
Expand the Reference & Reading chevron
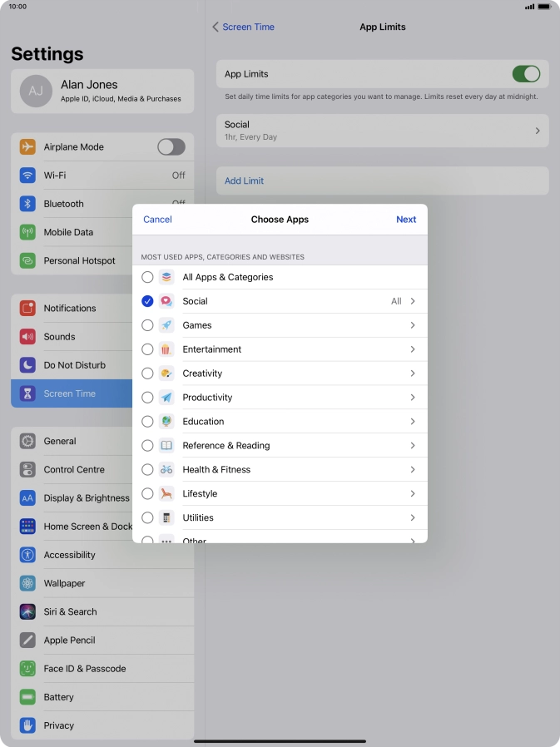412,446
